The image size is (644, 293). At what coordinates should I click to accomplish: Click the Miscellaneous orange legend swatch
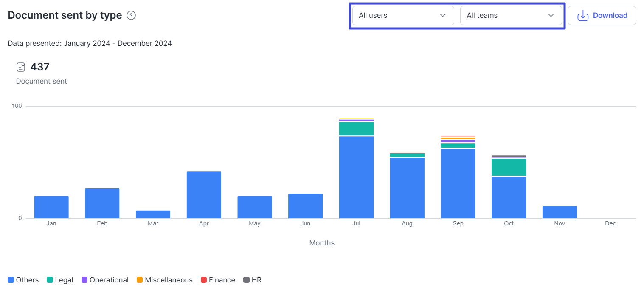pos(139,280)
